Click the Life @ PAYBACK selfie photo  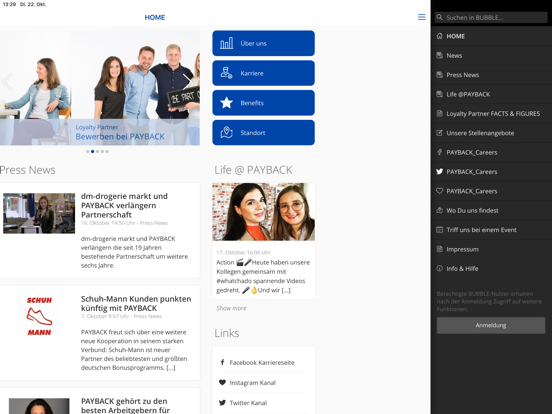(x=263, y=212)
